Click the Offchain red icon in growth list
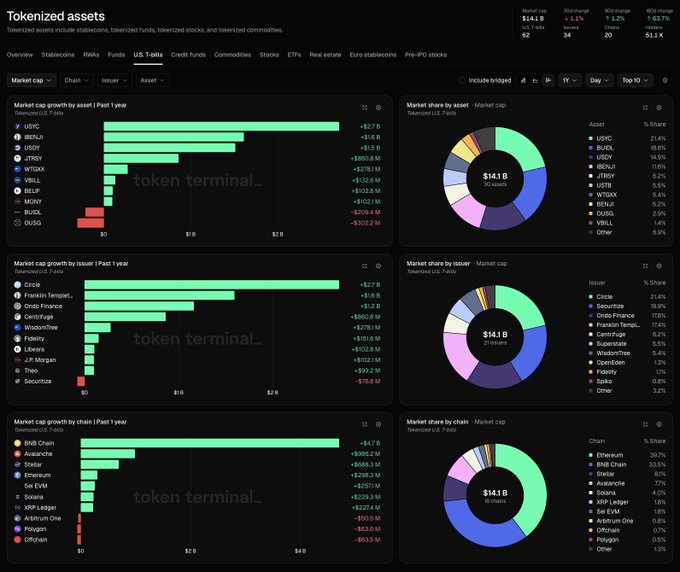The image size is (680, 572). (17, 539)
